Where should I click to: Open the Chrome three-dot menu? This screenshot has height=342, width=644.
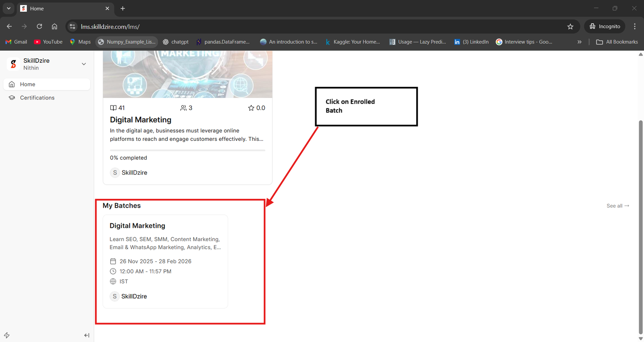pyautogui.click(x=634, y=27)
